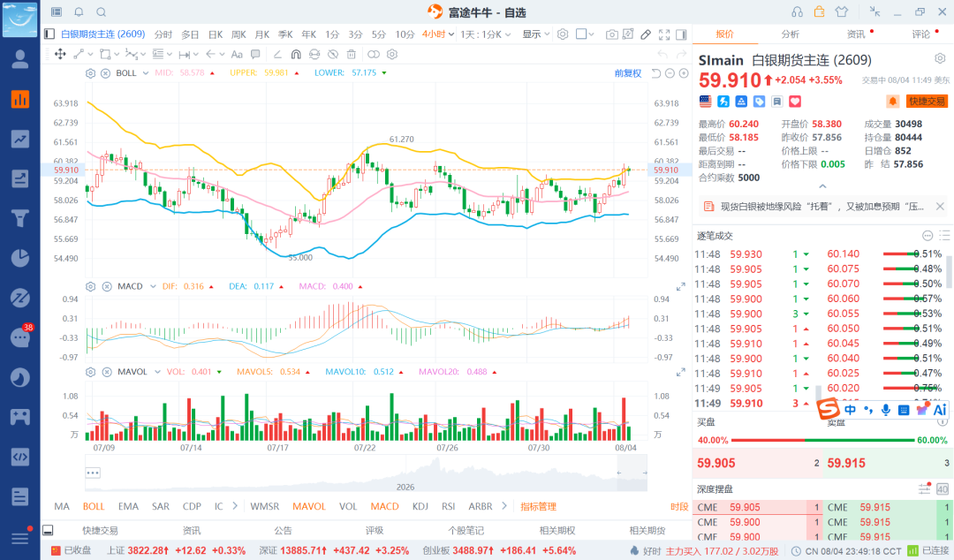Switch to the 分析 tab
The height and width of the screenshot is (560, 954).
(791, 34)
